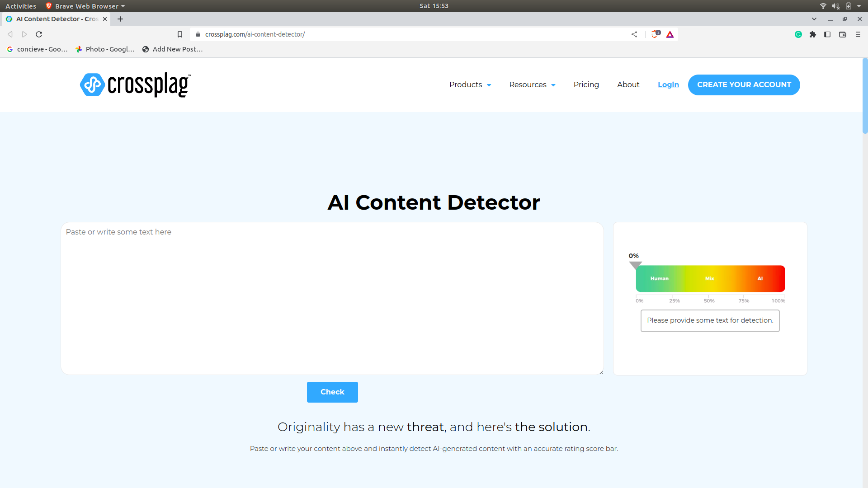The height and width of the screenshot is (488, 868).
Task: Click the Pricing menu item
Action: pos(586,84)
